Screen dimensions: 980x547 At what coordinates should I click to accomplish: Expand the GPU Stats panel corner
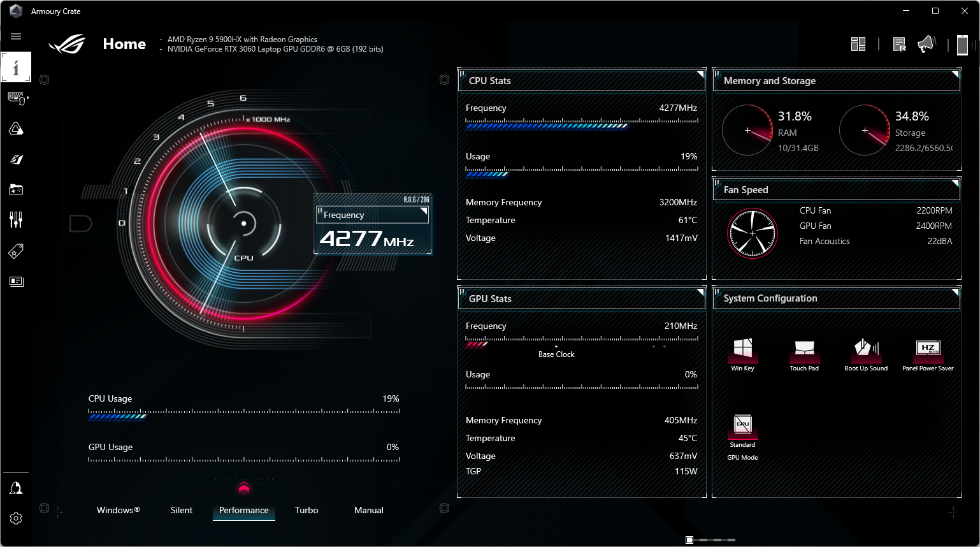(x=700, y=292)
